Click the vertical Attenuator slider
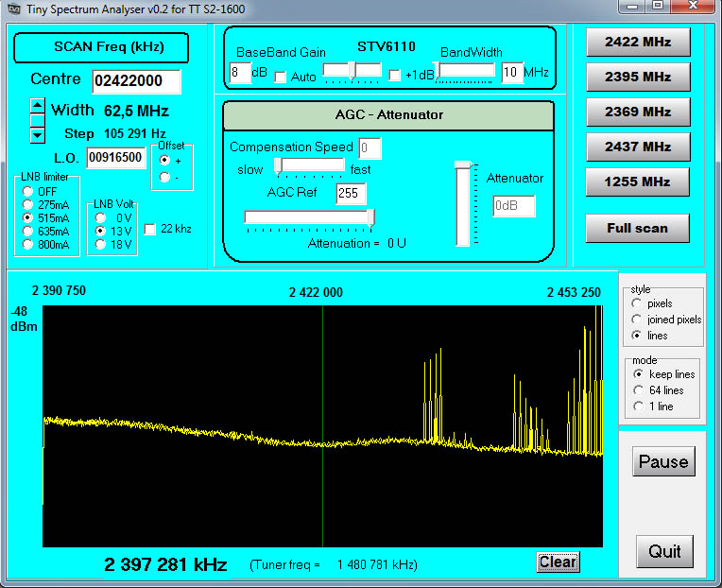The height and width of the screenshot is (588, 722). click(463, 204)
